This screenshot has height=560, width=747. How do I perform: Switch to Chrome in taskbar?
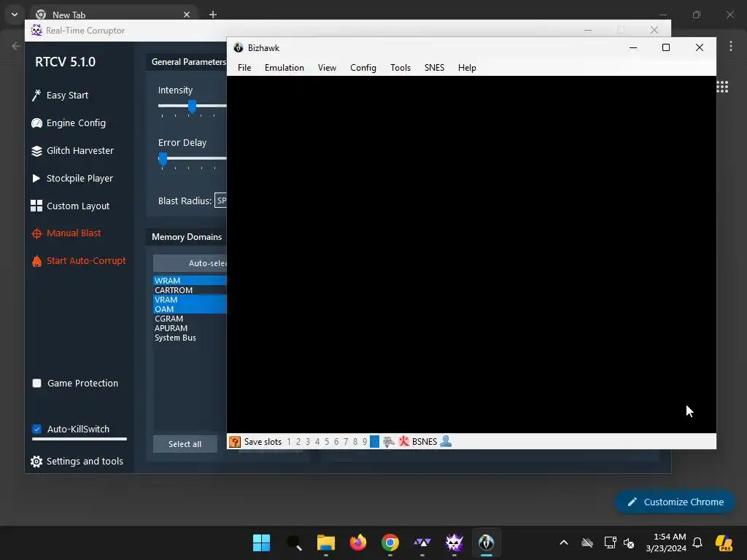pos(390,542)
